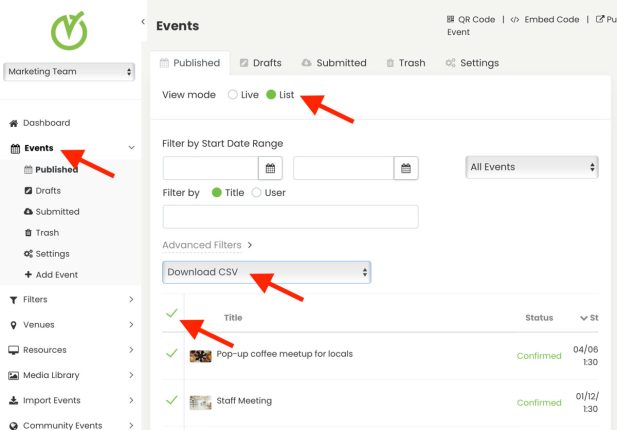This screenshot has height=430, width=617.
Task: Go to Import Events section
Action: coord(51,400)
